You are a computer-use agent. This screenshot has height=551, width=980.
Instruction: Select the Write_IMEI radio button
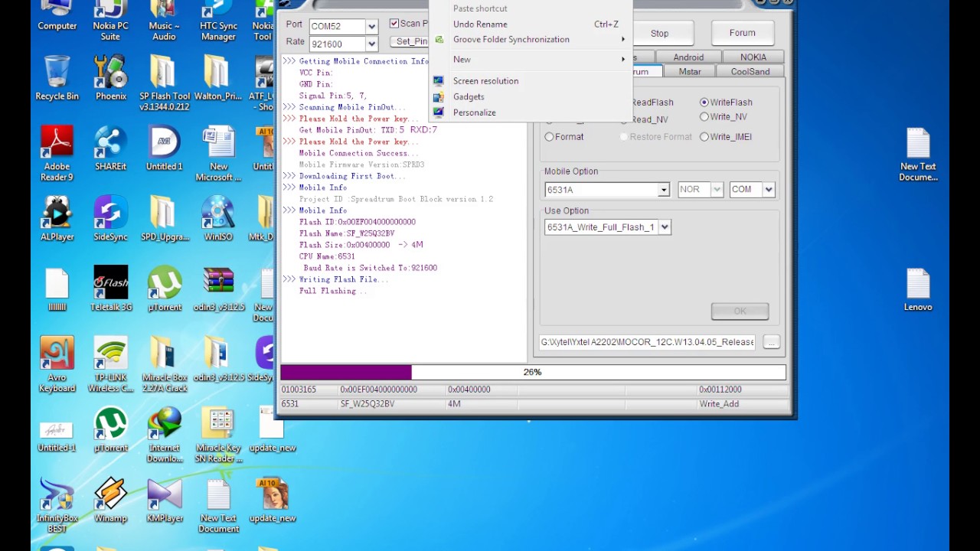coord(704,137)
